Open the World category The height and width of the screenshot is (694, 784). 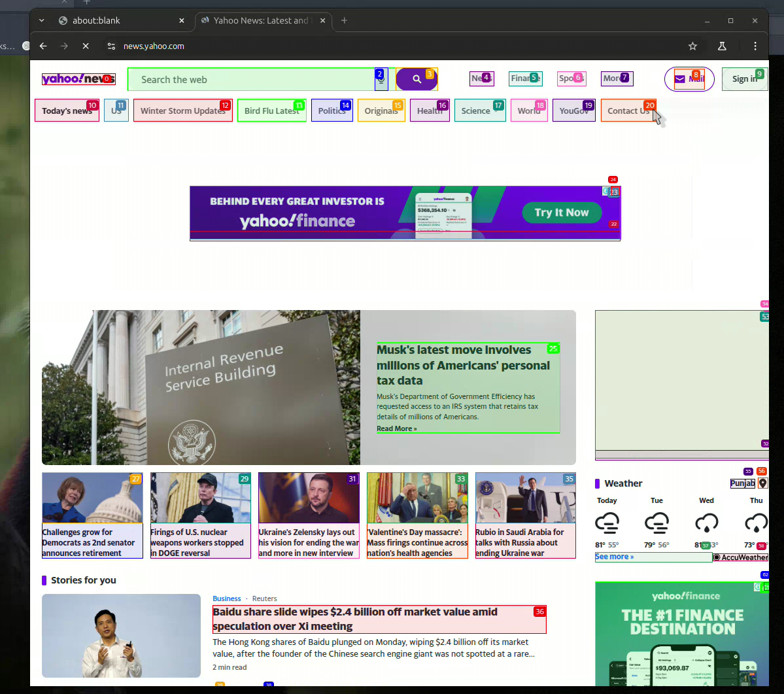(529, 111)
